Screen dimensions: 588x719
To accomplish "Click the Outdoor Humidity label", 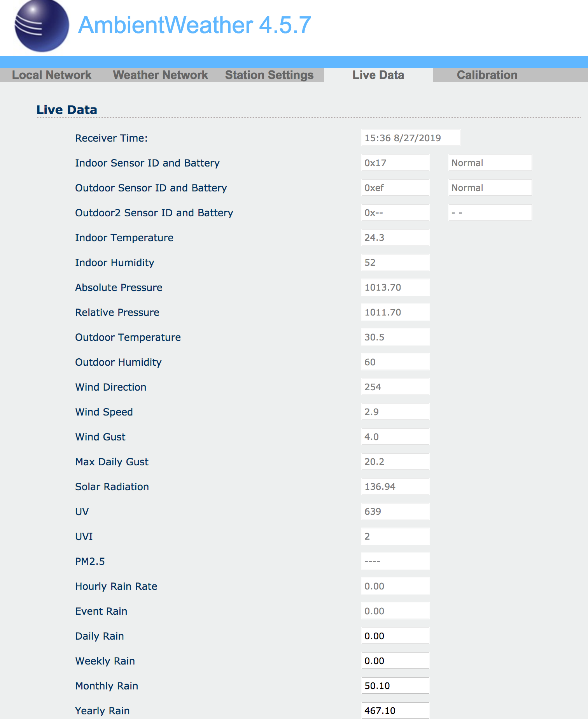I will [x=118, y=362].
